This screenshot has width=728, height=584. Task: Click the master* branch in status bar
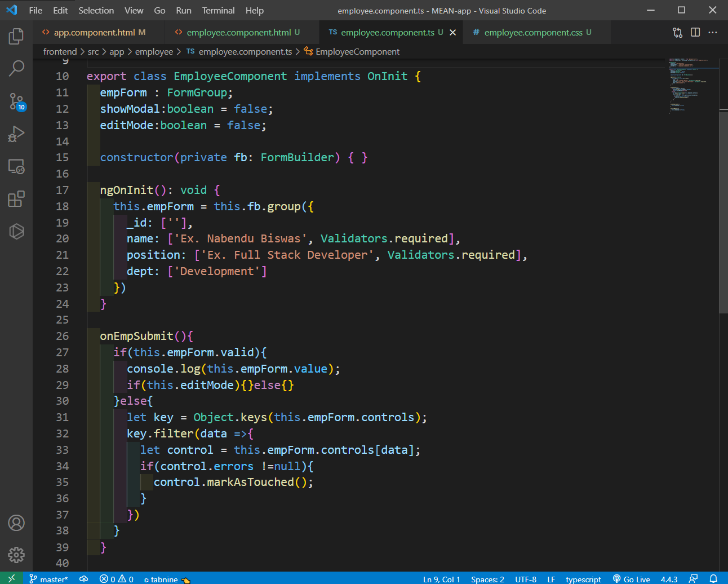click(48, 579)
